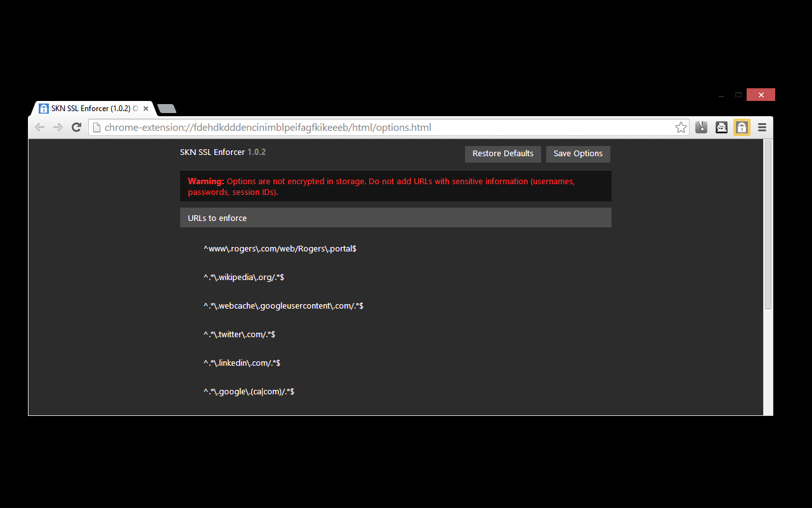Viewport: 812px width, 508px height.
Task: Open the Chrome hamburger menu
Action: coord(762,128)
